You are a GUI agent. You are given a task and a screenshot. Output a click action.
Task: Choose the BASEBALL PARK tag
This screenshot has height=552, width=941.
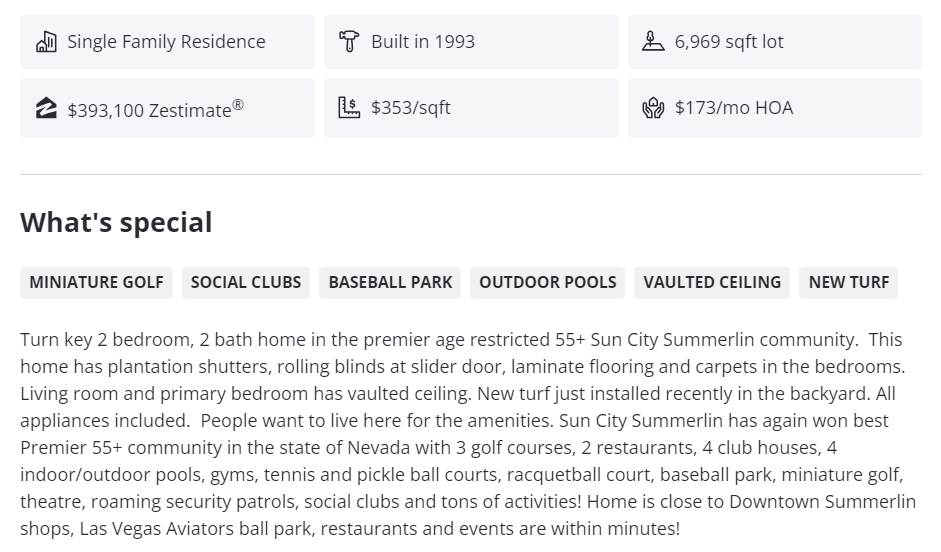390,282
